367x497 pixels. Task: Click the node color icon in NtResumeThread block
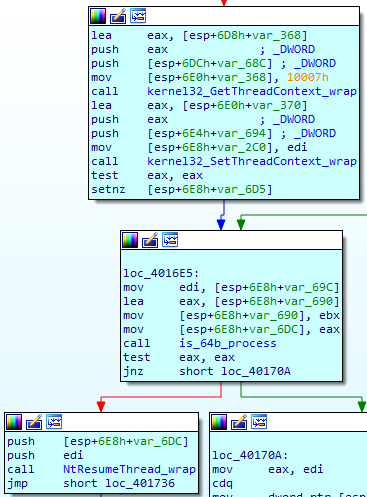(x=14, y=422)
